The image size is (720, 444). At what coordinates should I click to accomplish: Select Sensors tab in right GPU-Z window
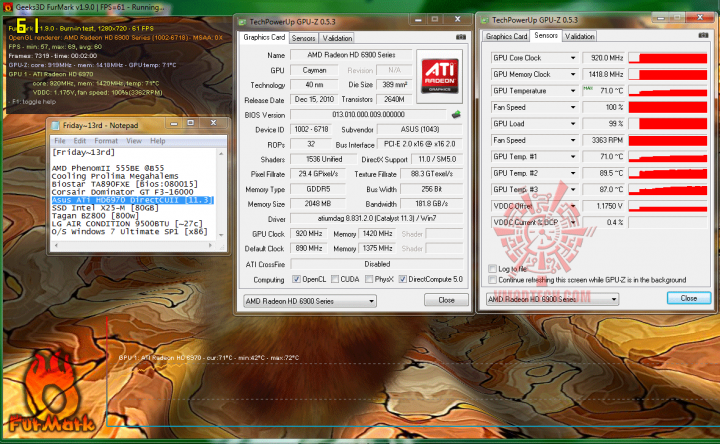pyautogui.click(x=546, y=35)
